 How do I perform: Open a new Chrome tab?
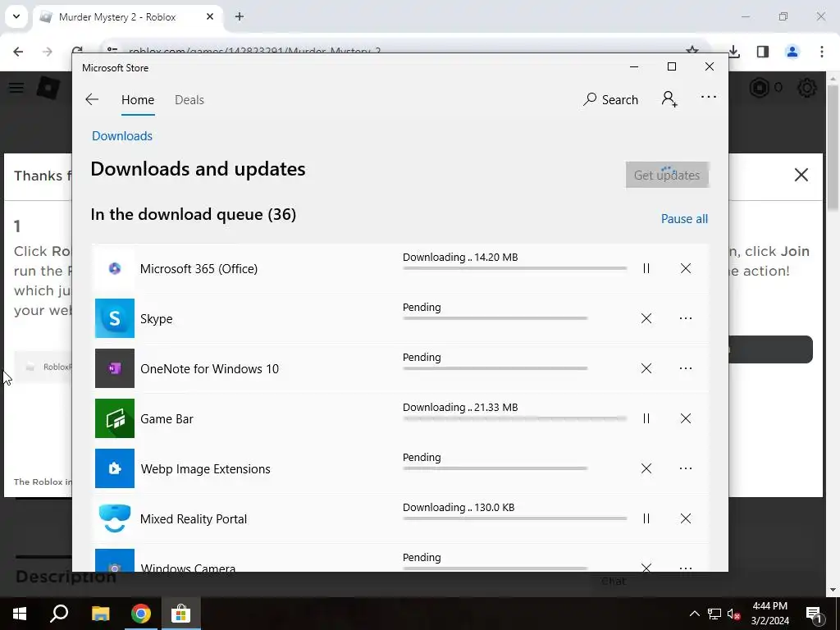pyautogui.click(x=240, y=16)
